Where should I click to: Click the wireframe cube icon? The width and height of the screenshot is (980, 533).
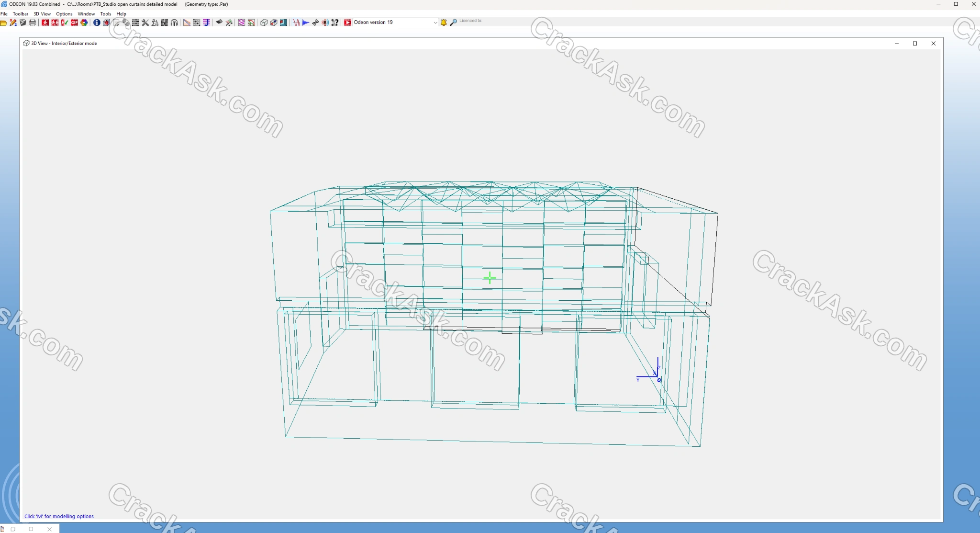(264, 23)
